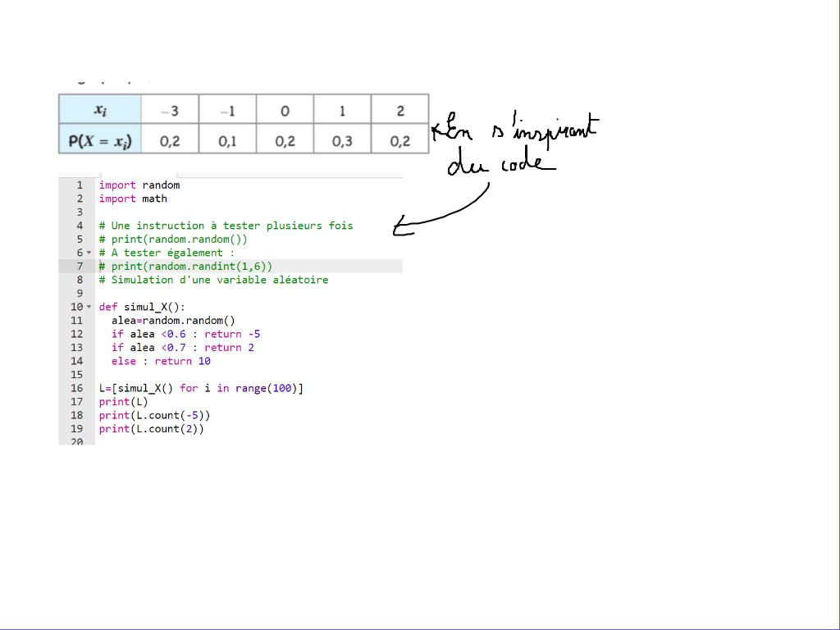
Task: Place cursor on 'import random' line
Action: tap(139, 185)
